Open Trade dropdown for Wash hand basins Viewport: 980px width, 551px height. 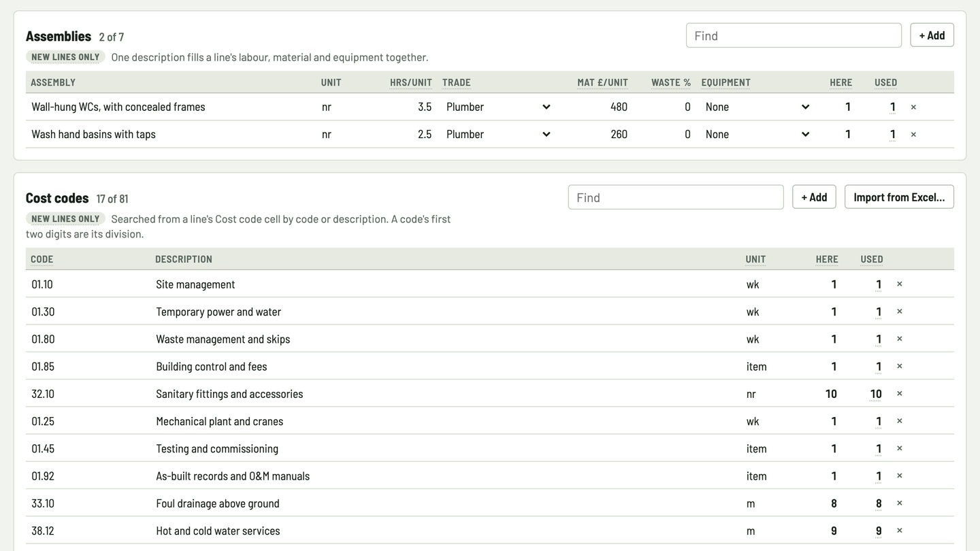pyautogui.click(x=498, y=134)
